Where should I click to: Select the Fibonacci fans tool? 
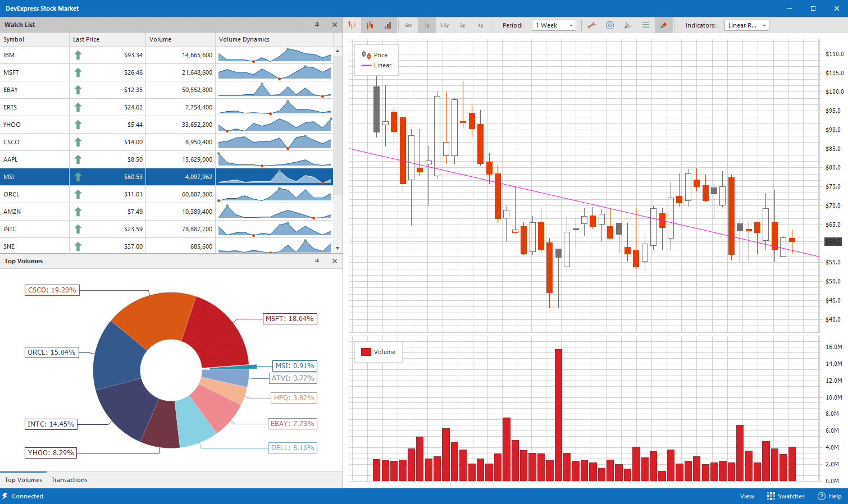point(628,25)
